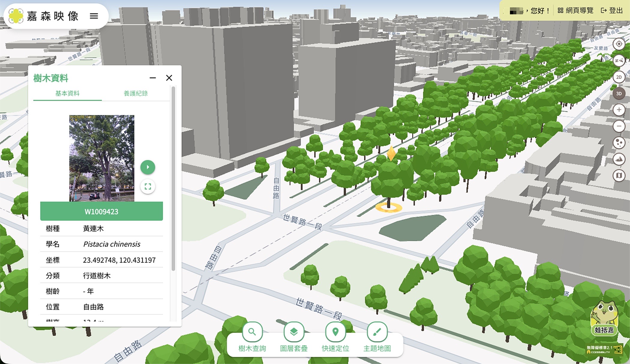The image size is (630, 364).
Task: Toggle the terrain mountain button
Action: point(619,159)
